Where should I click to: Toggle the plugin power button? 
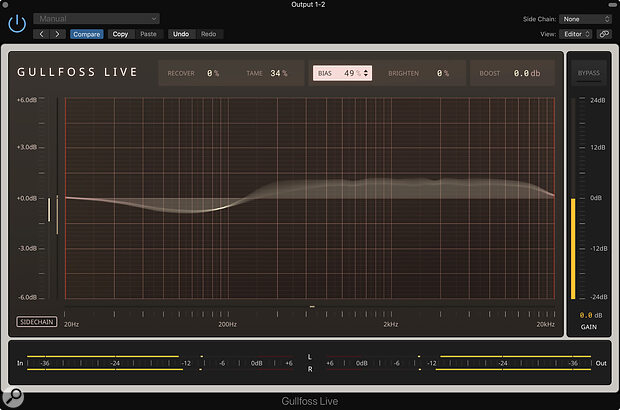[17, 24]
